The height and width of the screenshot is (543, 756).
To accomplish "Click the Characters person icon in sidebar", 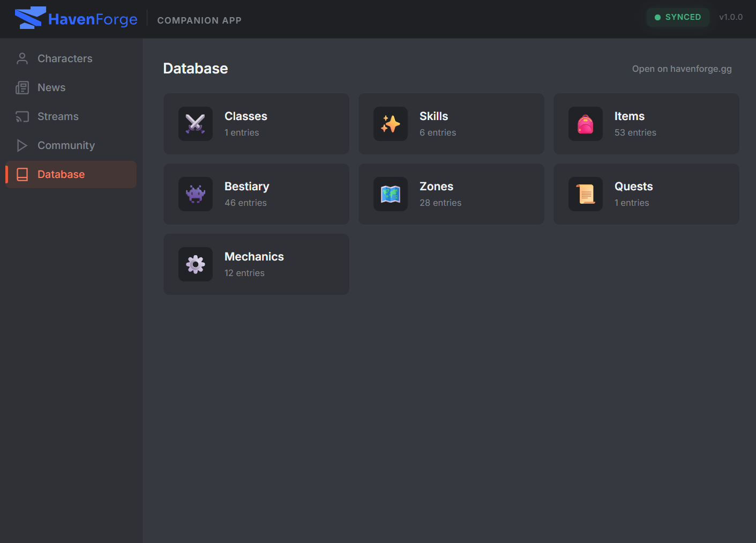I will click(x=22, y=58).
